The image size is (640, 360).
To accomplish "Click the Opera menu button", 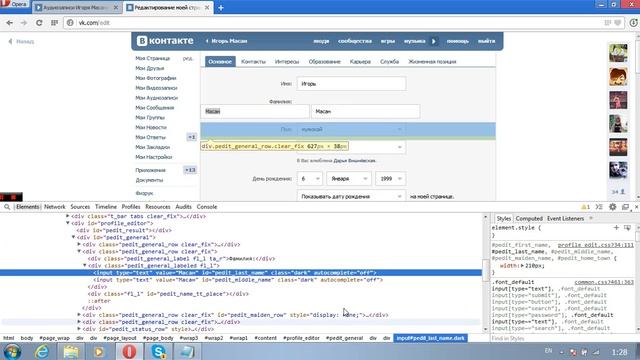I will click(15, 4).
